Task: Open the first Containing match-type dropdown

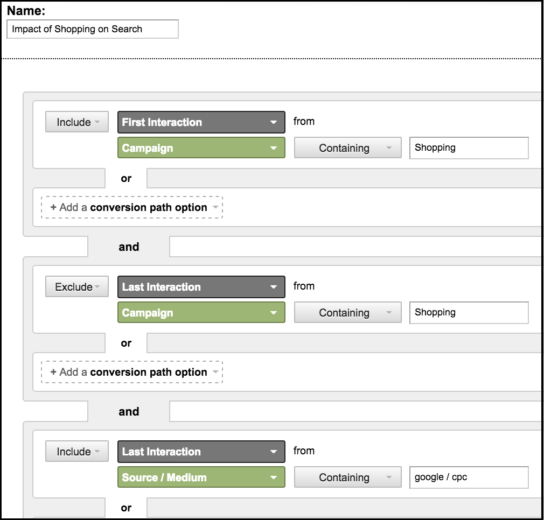Action: coord(348,148)
